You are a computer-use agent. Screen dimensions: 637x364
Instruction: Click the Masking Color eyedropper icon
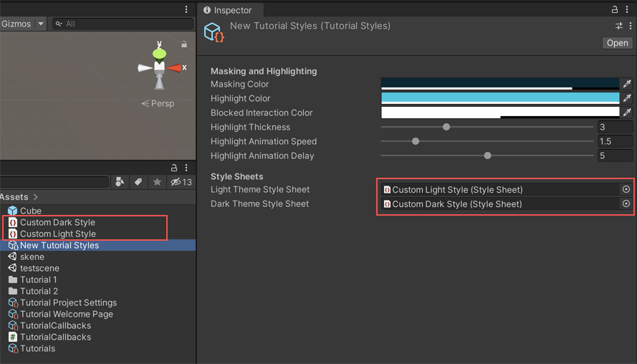click(x=626, y=84)
